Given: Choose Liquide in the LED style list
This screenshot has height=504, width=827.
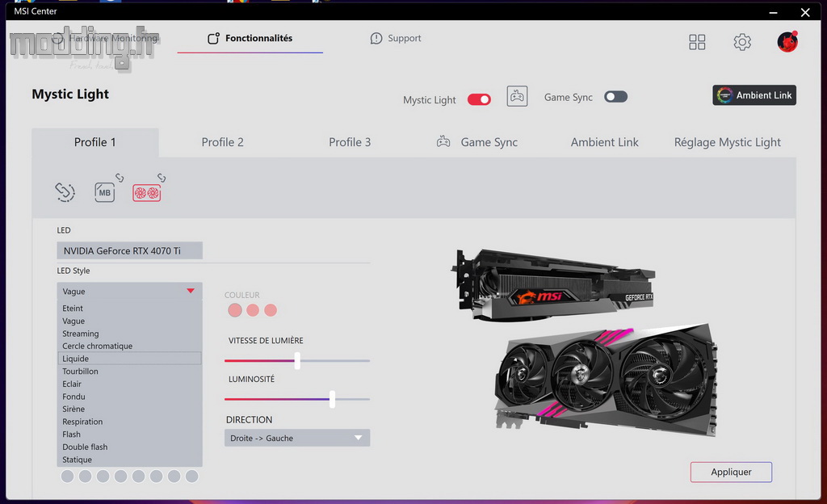Looking at the screenshot, I should 130,359.
